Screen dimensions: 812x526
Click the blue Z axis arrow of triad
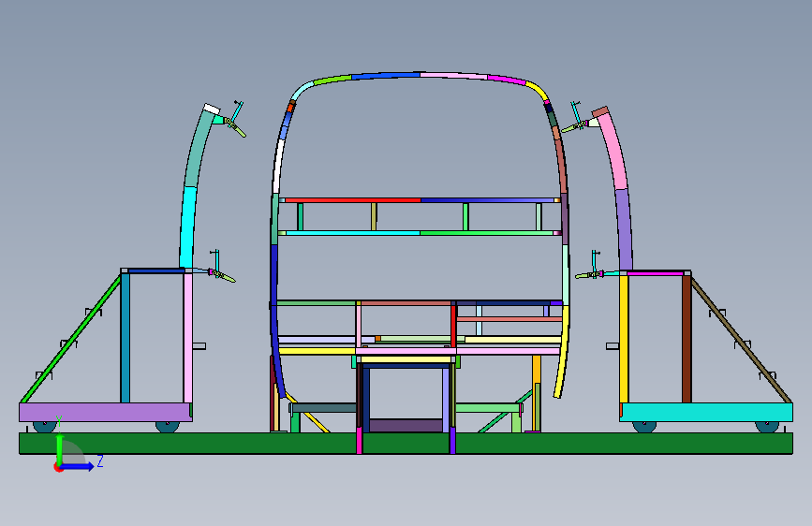[x=78, y=466]
